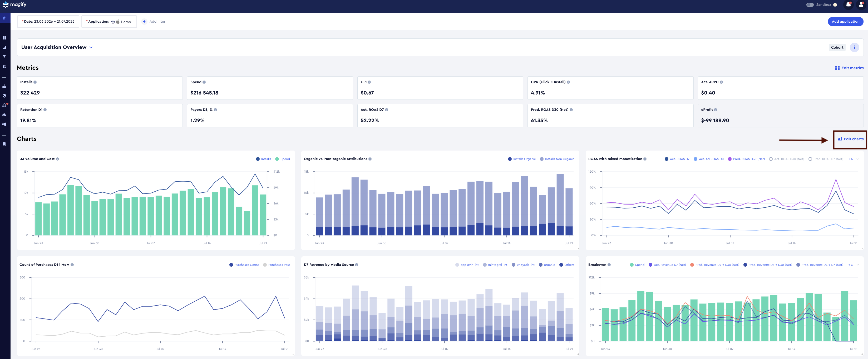Click the Sandbox warning info icon

tap(835, 5)
